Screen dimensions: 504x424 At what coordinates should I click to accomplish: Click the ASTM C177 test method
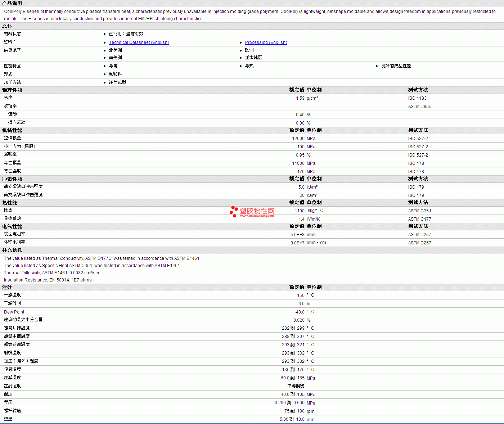point(419,219)
